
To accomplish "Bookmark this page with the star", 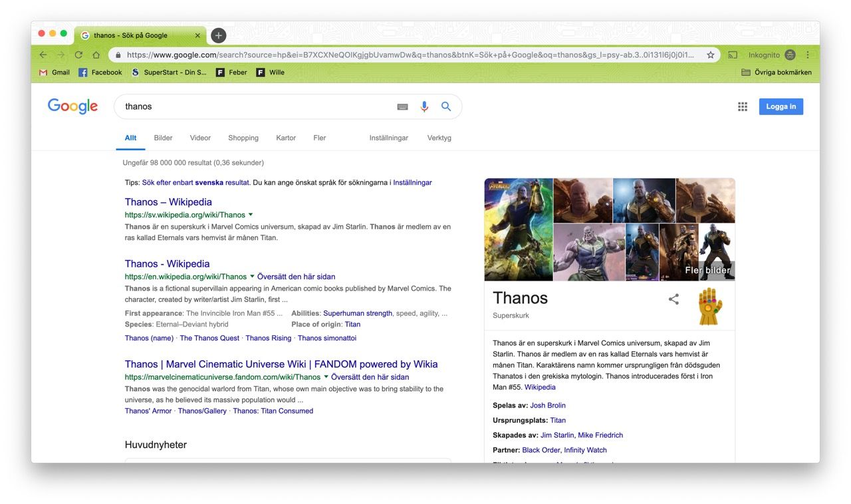I will [710, 55].
